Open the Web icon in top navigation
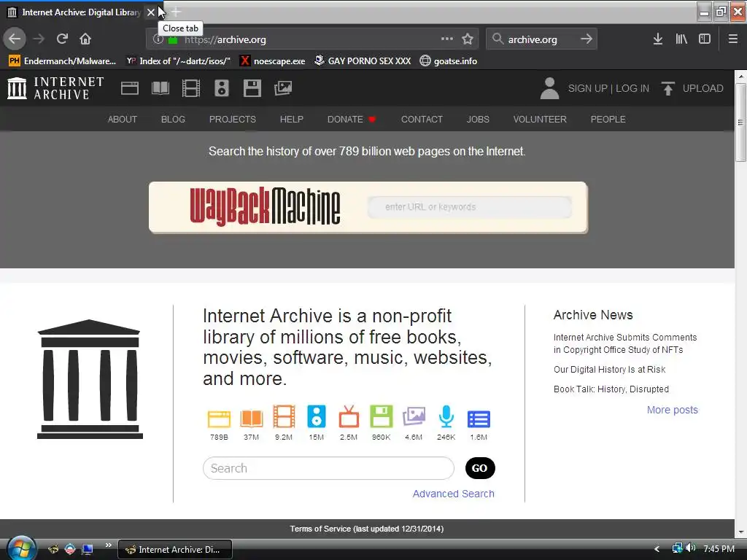The image size is (747, 560). pyautogui.click(x=130, y=88)
